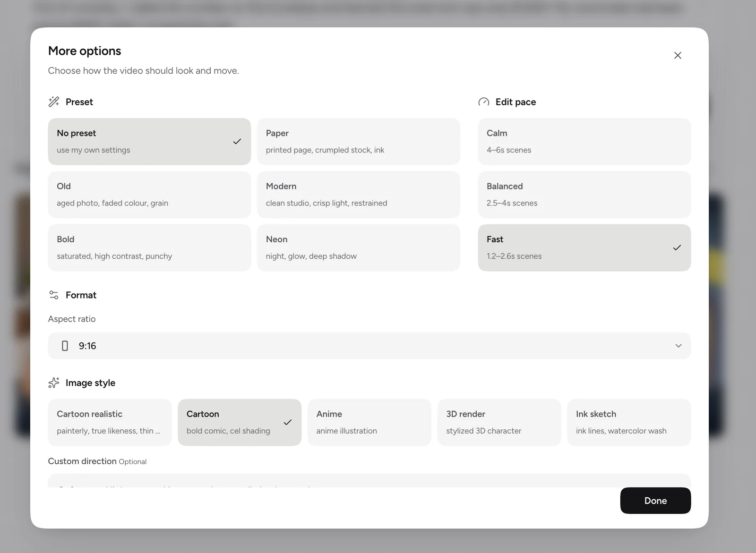Choose the 3D render image style
Screen dimensions: 756x553
(499, 422)
